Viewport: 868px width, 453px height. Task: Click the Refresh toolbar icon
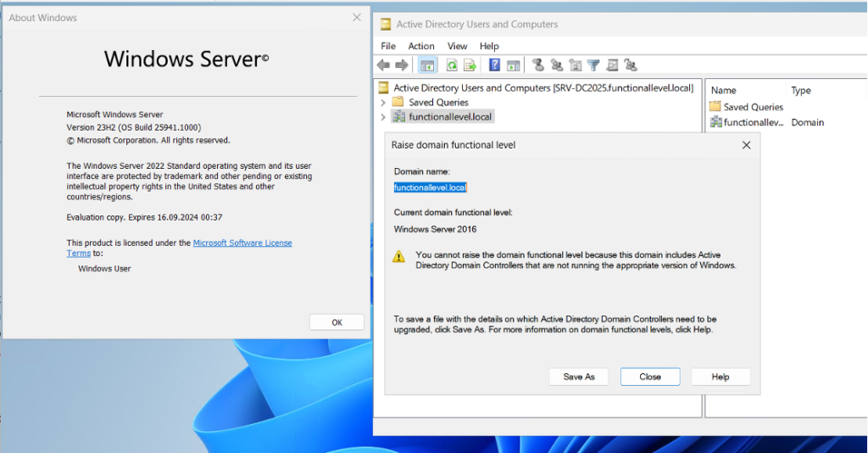(x=452, y=65)
